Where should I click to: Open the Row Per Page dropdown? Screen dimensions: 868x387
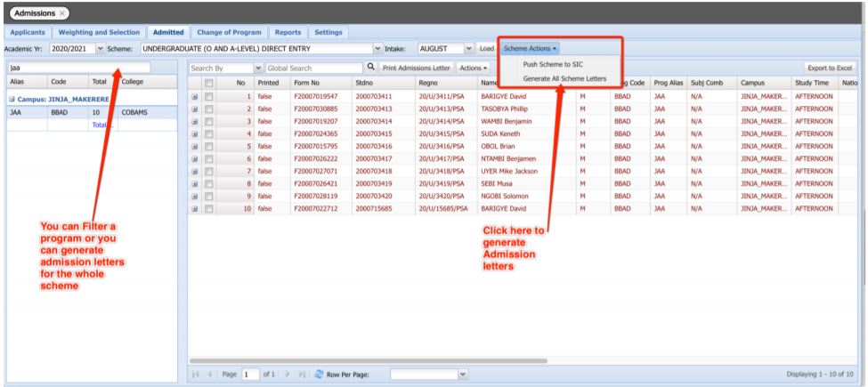tap(463, 375)
